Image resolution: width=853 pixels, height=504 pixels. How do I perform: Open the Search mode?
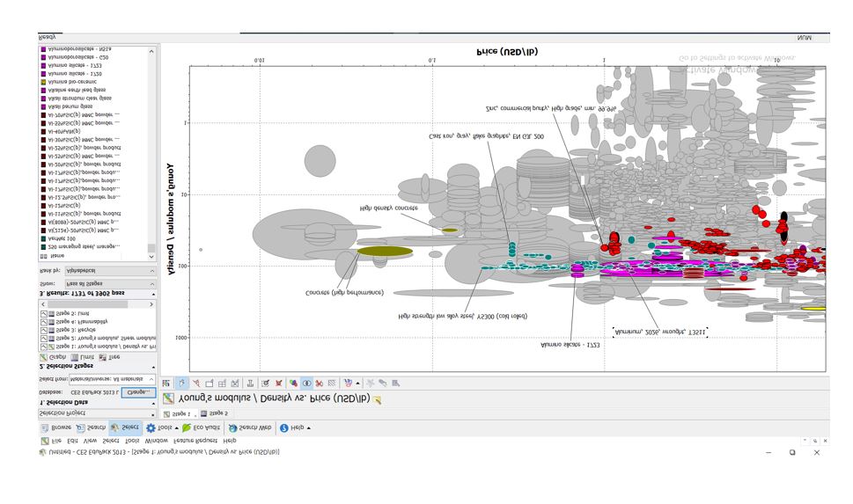(x=91, y=427)
